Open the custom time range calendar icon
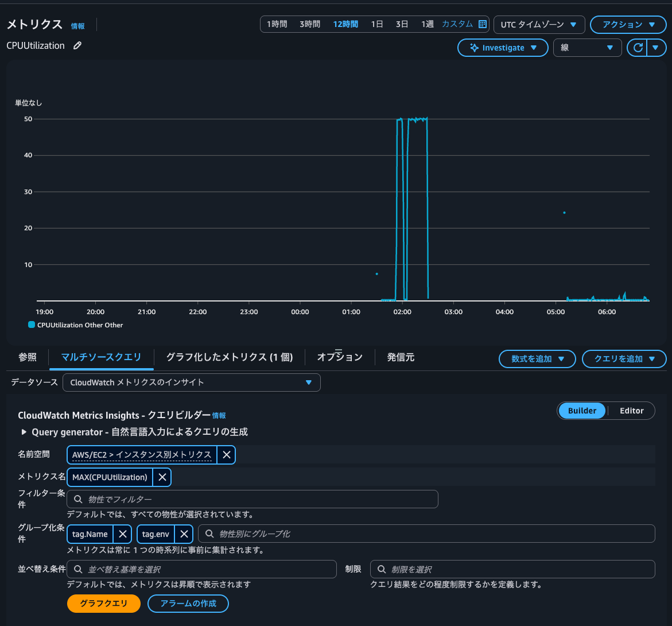672x626 pixels. click(483, 24)
